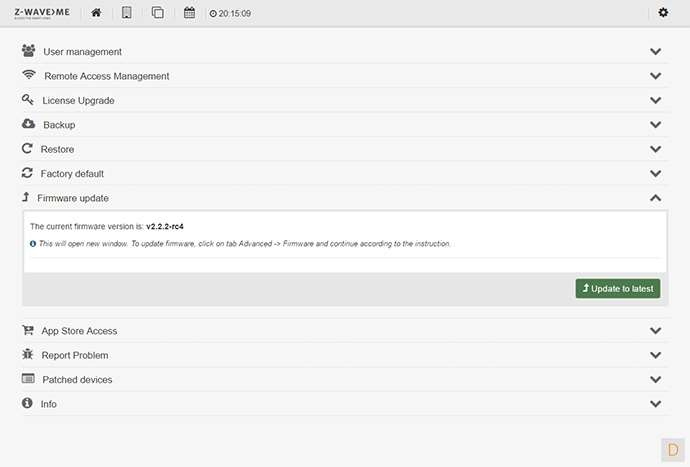Open the Restore section

point(57,149)
